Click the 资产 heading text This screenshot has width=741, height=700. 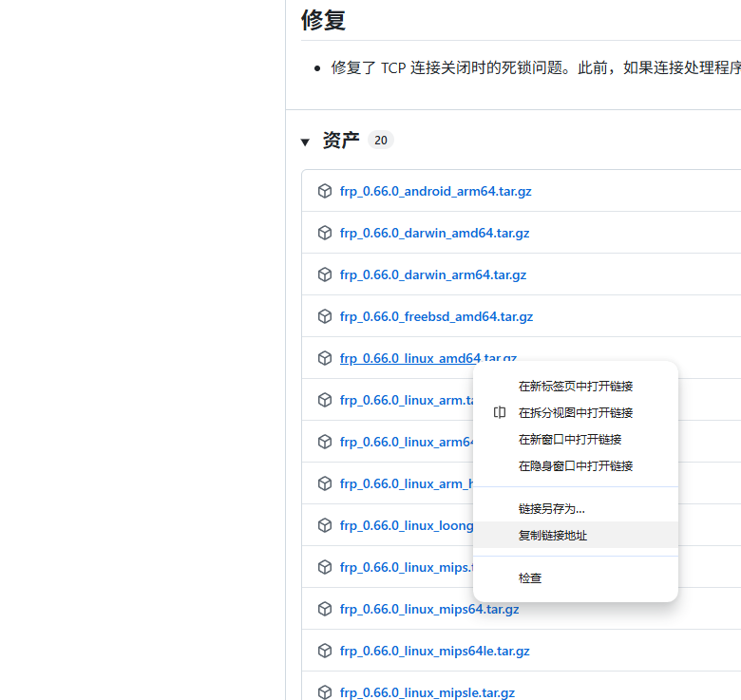coord(341,141)
